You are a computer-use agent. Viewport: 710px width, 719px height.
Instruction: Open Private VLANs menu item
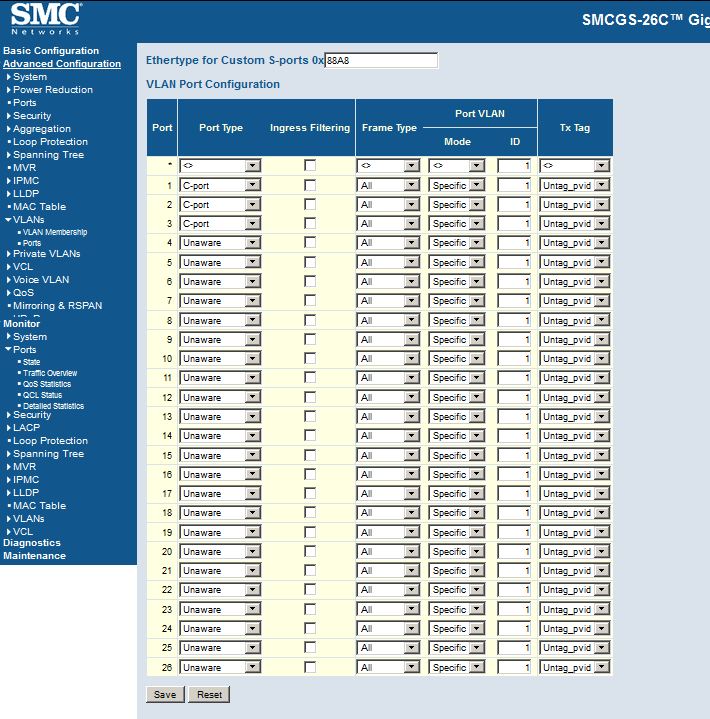pos(46,254)
